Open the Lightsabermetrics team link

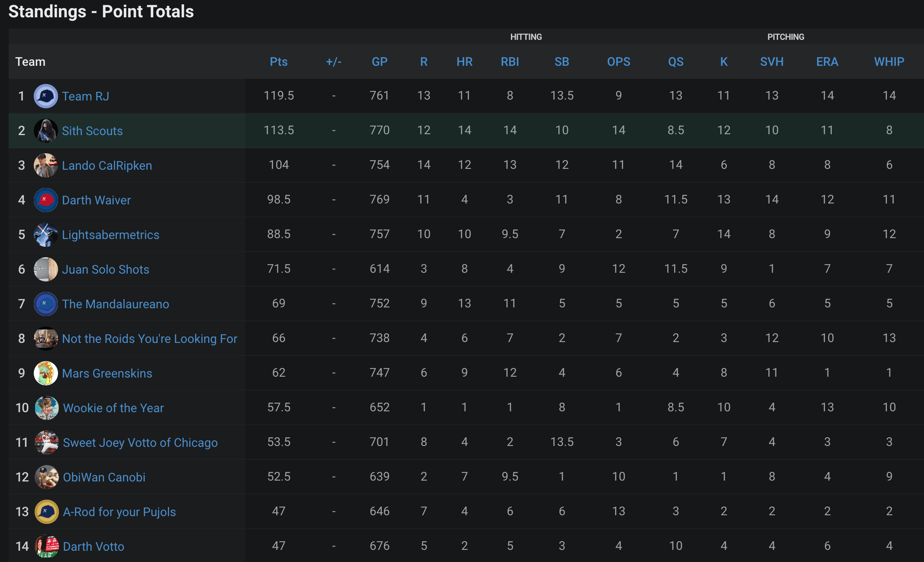[110, 235]
